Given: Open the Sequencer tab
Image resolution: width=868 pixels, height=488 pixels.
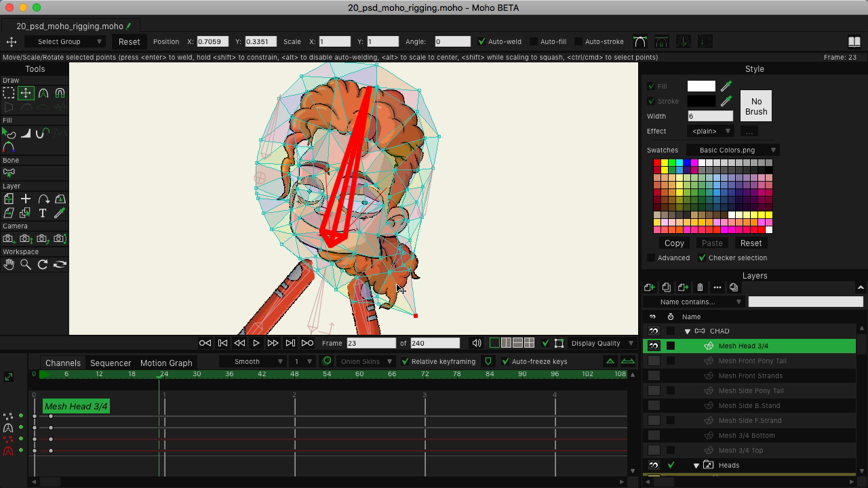Looking at the screenshot, I should click(111, 363).
